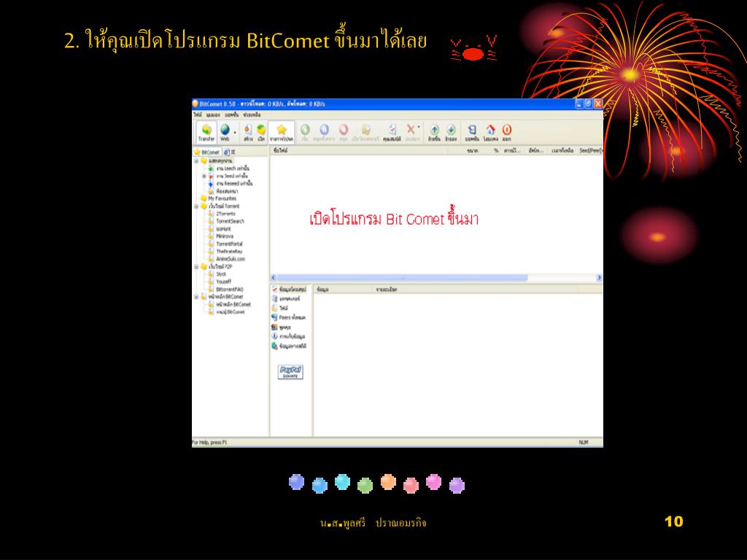This screenshot has height=560, width=747.
Task: Expand the Seed tree node
Action: pyautogui.click(x=204, y=176)
